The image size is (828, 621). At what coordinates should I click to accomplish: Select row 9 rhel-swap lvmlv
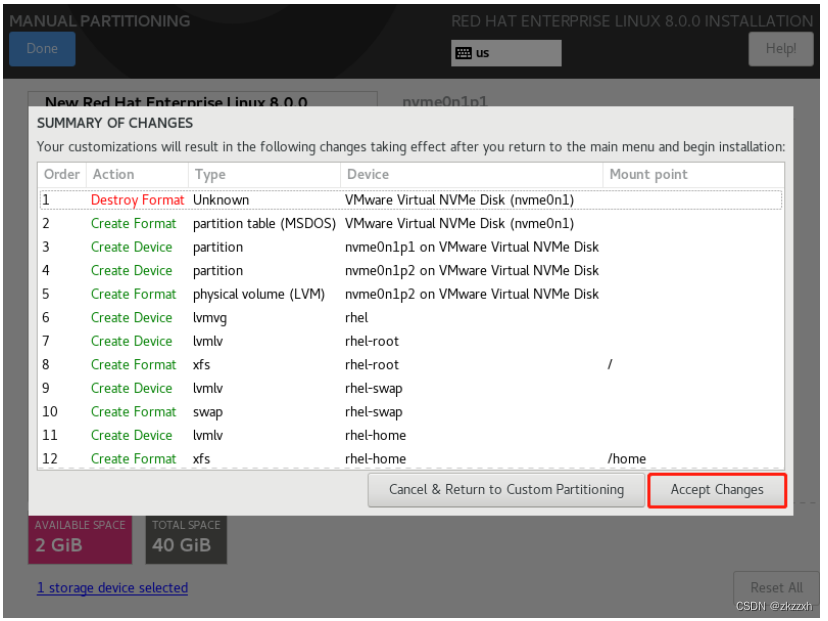pyautogui.click(x=410, y=388)
